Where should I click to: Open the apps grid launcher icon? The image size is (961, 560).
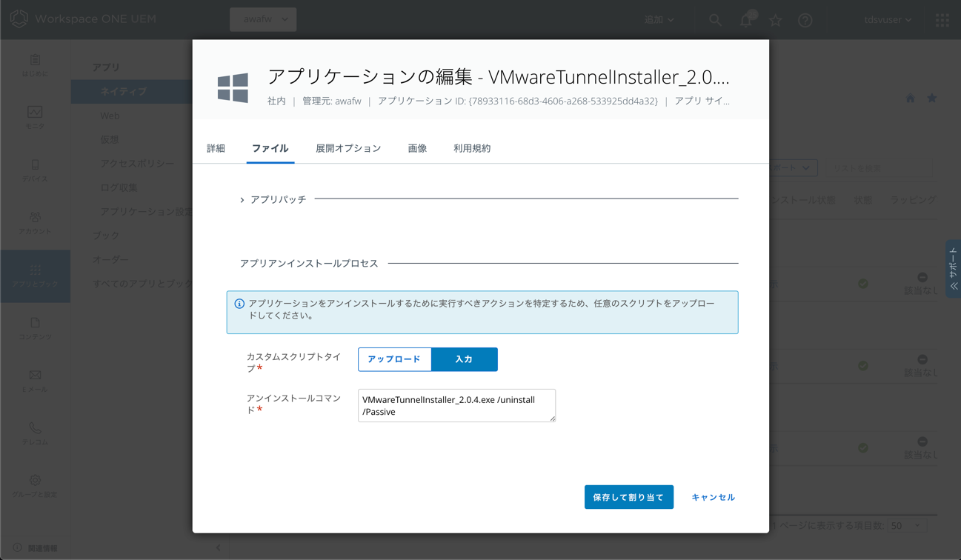(942, 20)
